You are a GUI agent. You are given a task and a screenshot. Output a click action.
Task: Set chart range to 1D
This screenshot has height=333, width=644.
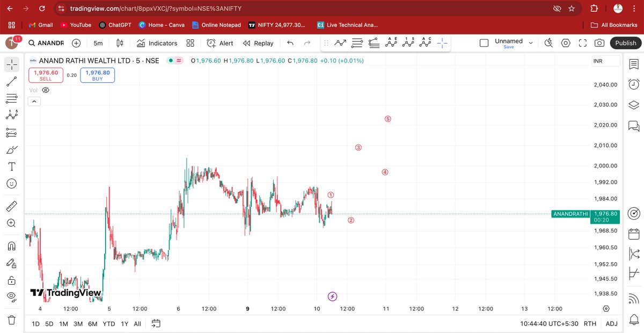[x=35, y=324]
